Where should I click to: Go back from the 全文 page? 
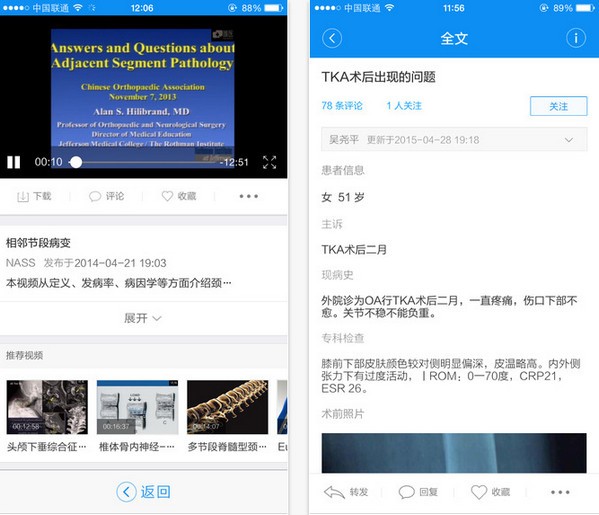tap(332, 38)
